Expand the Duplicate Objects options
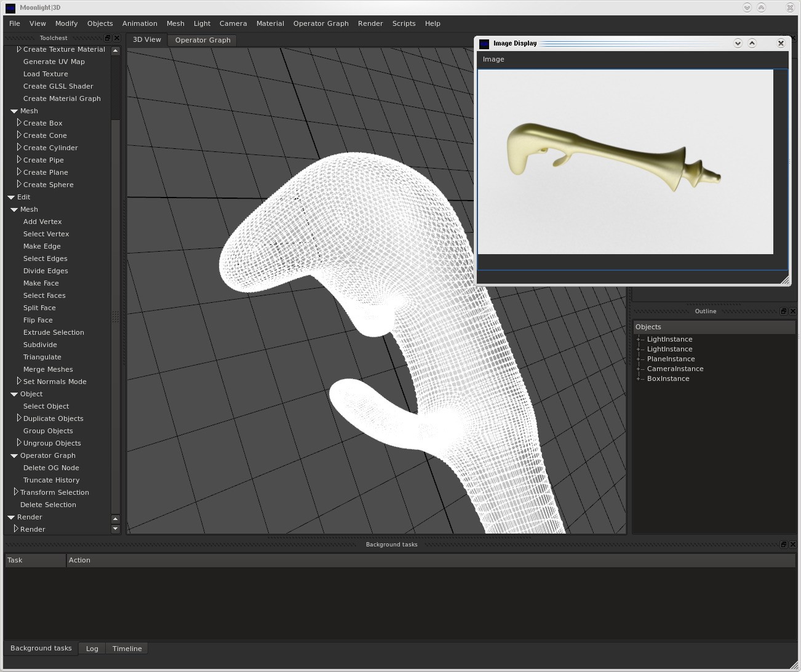Screen dimensions: 801x672 [x=18, y=418]
